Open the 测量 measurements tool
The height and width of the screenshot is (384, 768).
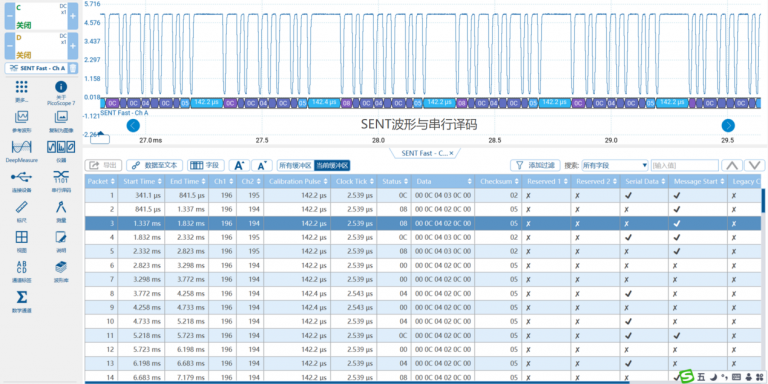61,211
